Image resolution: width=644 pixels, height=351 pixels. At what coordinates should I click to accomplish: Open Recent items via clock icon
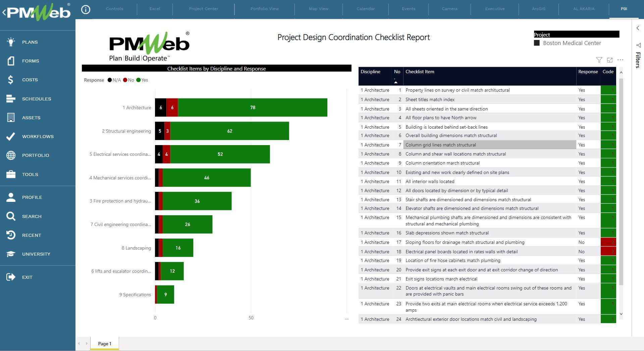(10, 235)
